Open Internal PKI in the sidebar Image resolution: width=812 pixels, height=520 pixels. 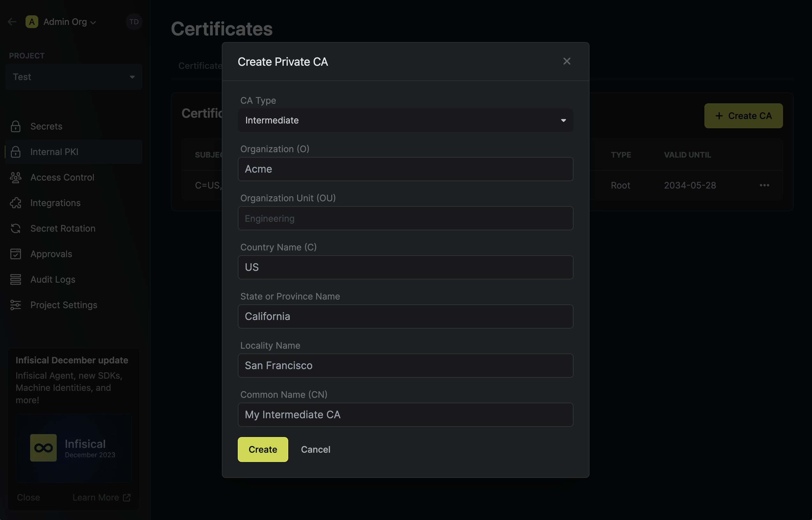[54, 152]
